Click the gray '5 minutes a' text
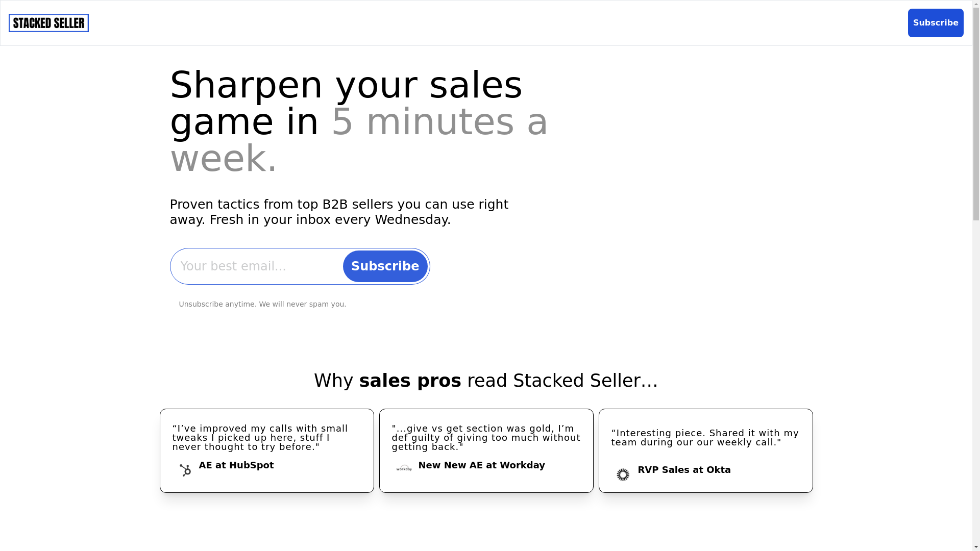Image resolution: width=980 pixels, height=551 pixels. pos(439,122)
